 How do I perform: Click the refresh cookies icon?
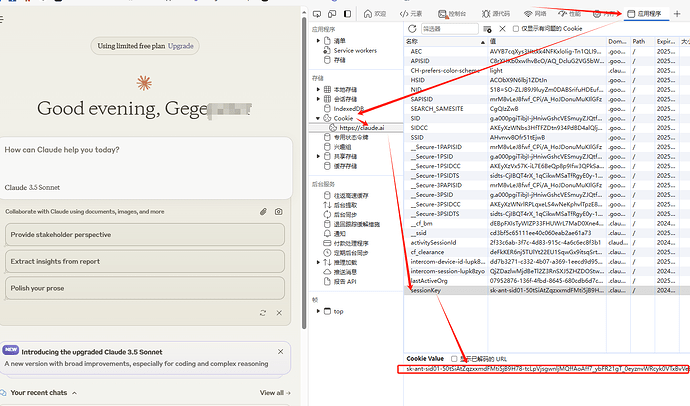click(x=412, y=29)
